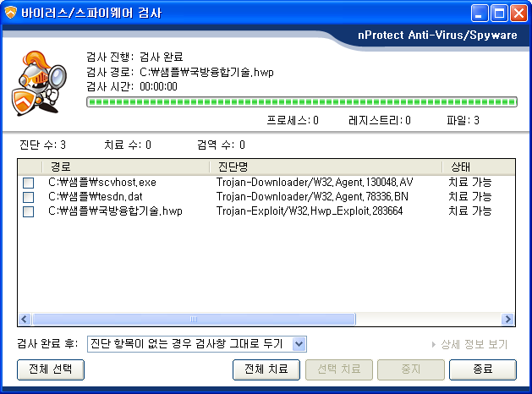Click the scrollbar right arrow
Viewport: 532px width, 394px height.
[508, 319]
